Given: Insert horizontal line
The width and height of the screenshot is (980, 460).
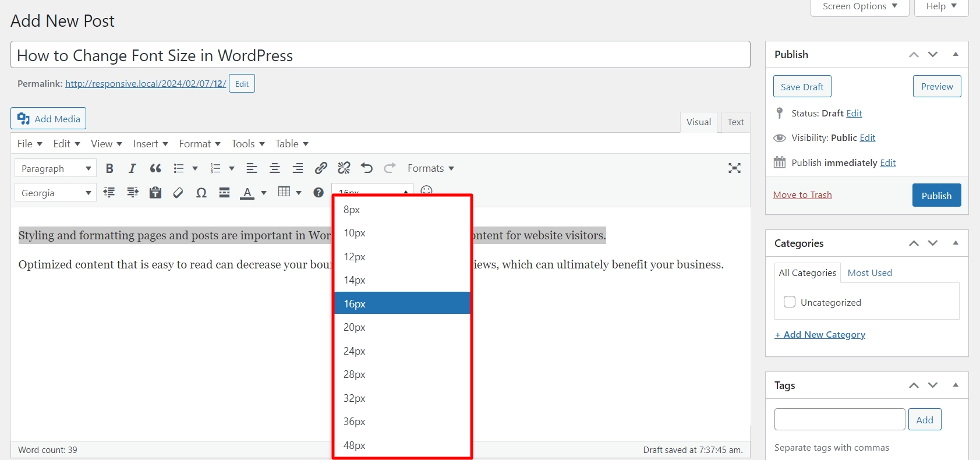Looking at the screenshot, I should click(x=224, y=192).
